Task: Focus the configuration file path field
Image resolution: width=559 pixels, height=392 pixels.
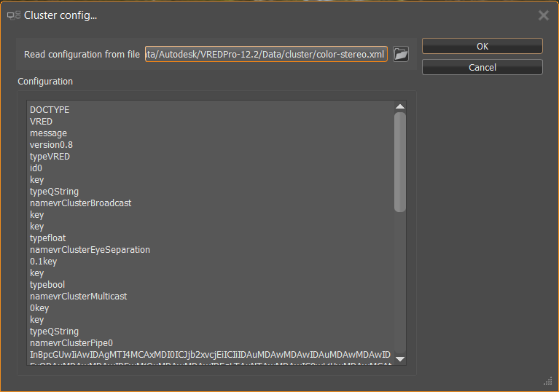Action: (x=266, y=54)
